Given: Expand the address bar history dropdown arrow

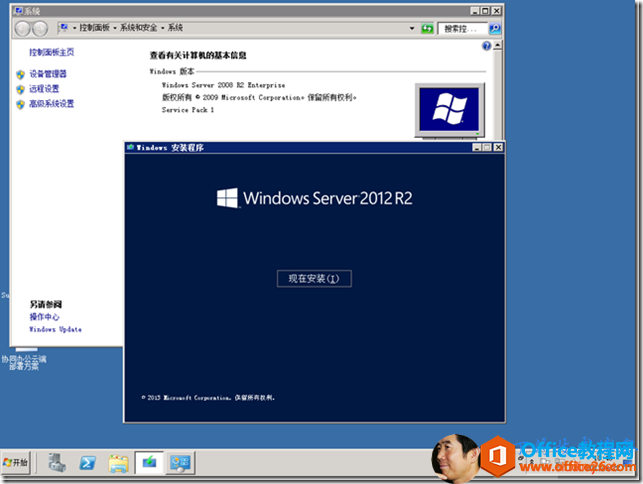Looking at the screenshot, I should 412,28.
